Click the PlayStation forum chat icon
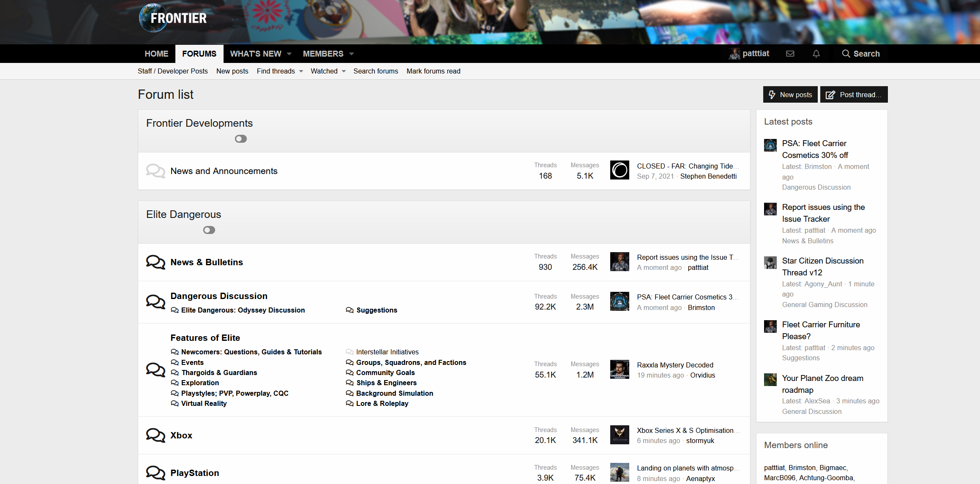This screenshot has width=980, height=484. (156, 473)
